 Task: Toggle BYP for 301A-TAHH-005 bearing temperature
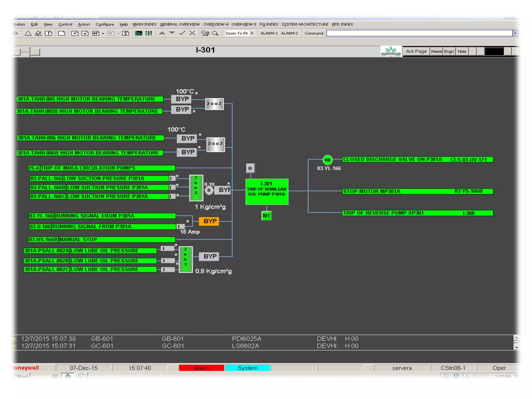(182, 99)
